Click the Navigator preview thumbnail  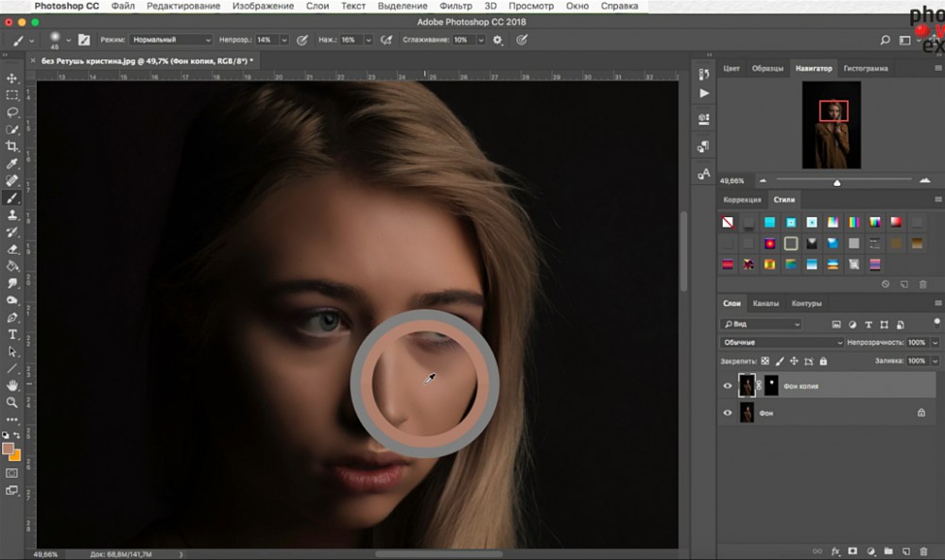831,125
